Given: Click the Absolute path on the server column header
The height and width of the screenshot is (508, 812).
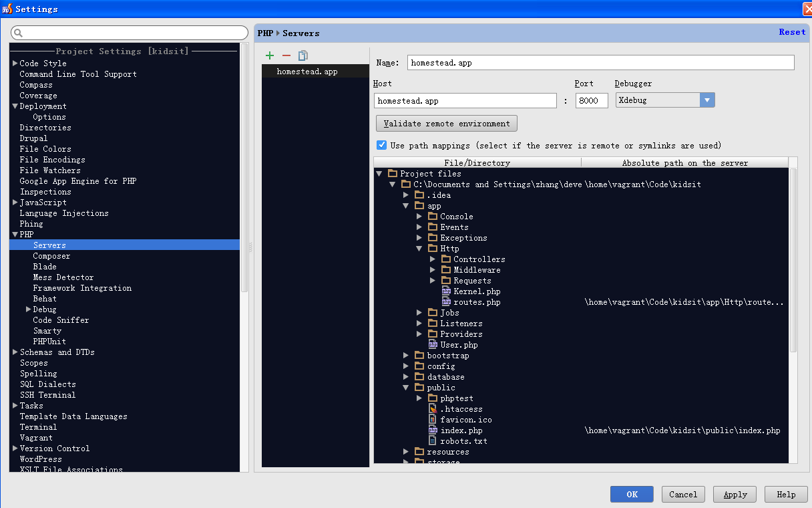Looking at the screenshot, I should [x=685, y=162].
